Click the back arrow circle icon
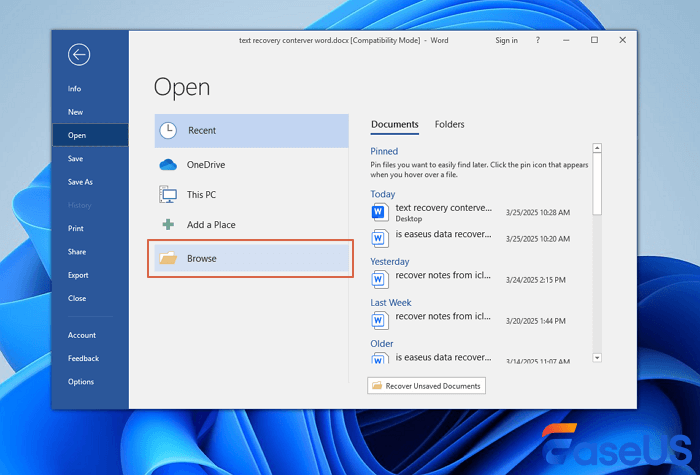Viewport: 700px width, 475px height. 79,55
